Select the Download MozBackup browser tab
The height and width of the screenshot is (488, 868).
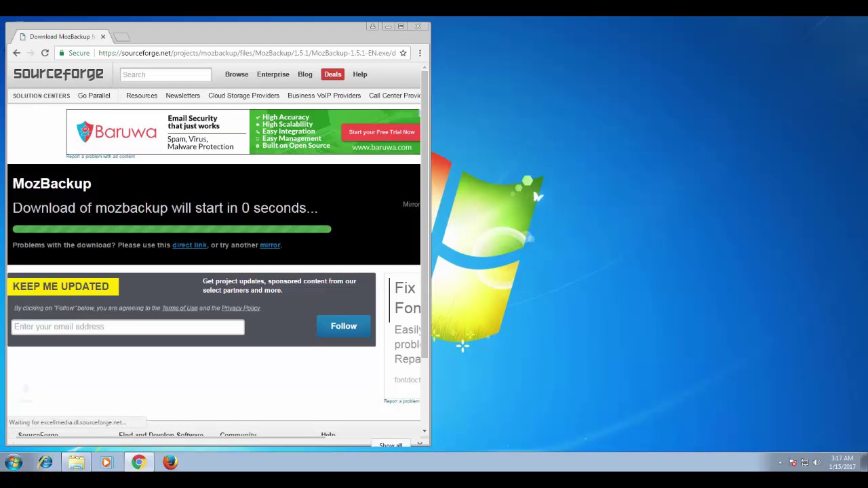click(x=61, y=37)
